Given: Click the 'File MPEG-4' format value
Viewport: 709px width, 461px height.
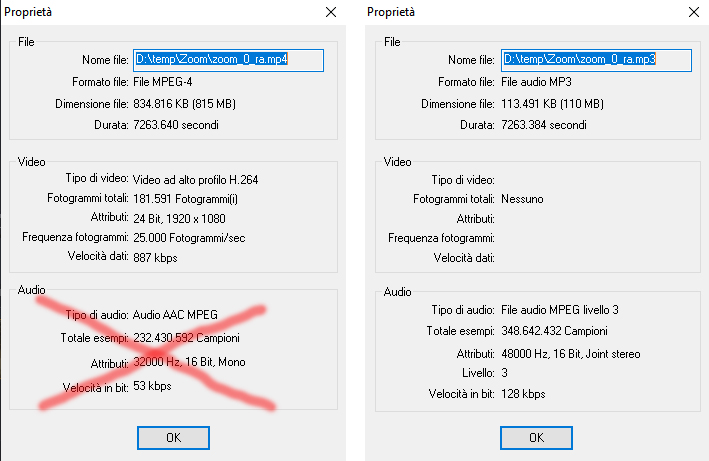Looking at the screenshot, I should pyautogui.click(x=163, y=82).
